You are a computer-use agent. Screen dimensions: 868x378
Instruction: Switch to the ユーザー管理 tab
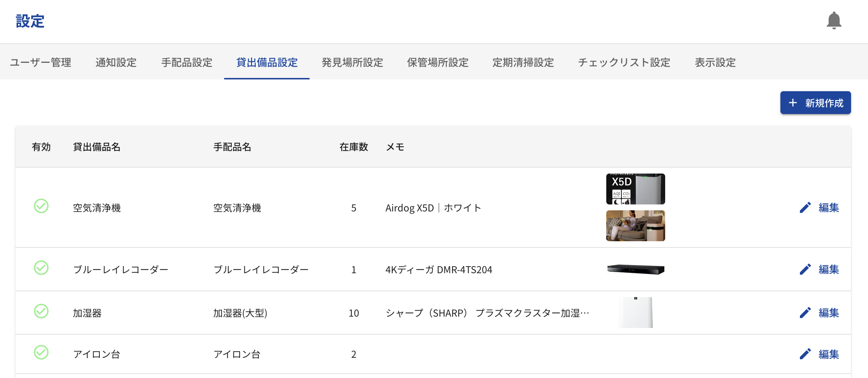[x=40, y=63]
